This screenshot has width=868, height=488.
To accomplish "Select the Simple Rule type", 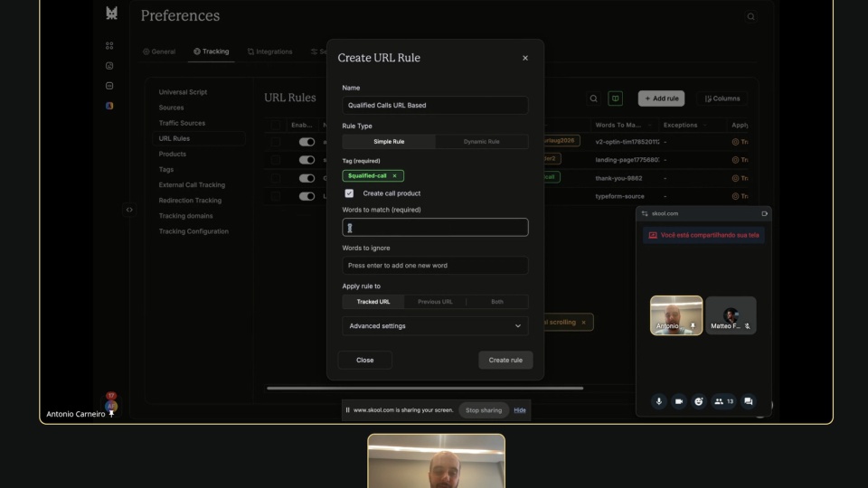I will click(x=389, y=142).
